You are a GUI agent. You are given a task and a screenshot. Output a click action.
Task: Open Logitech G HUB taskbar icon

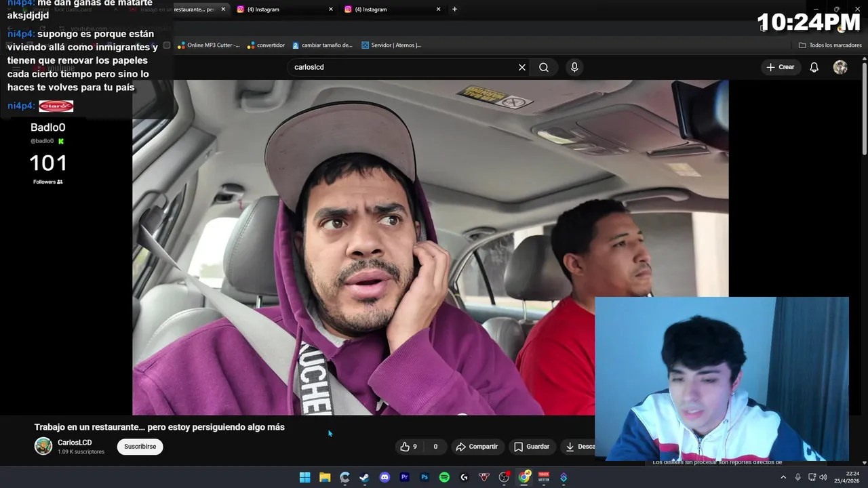(x=465, y=477)
